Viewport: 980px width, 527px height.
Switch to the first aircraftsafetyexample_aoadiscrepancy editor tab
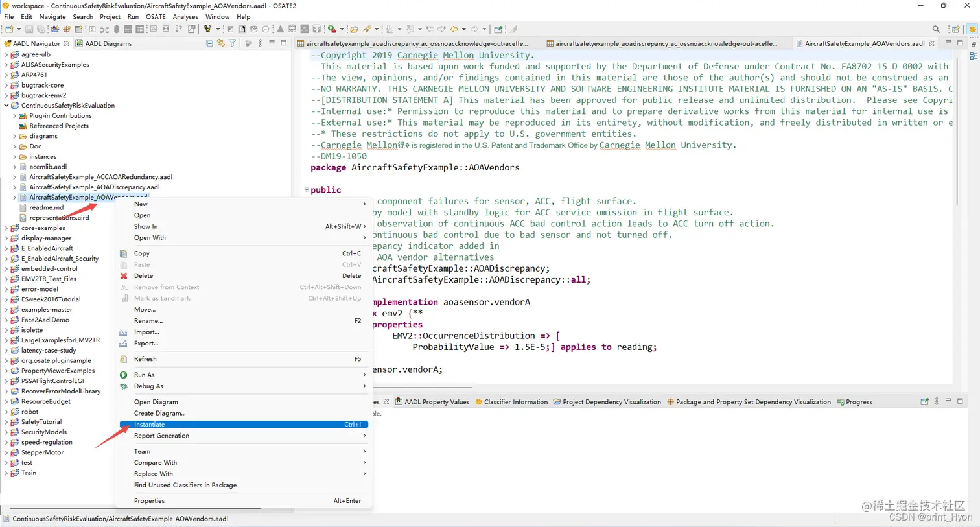point(413,43)
